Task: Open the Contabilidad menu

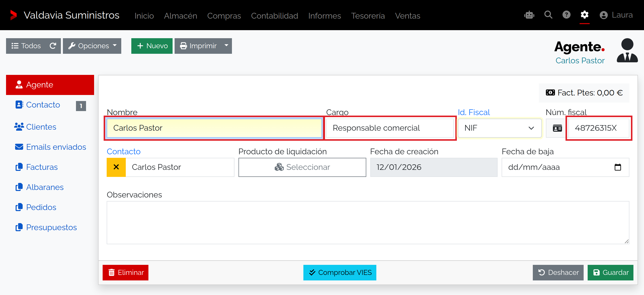Action: [274, 16]
